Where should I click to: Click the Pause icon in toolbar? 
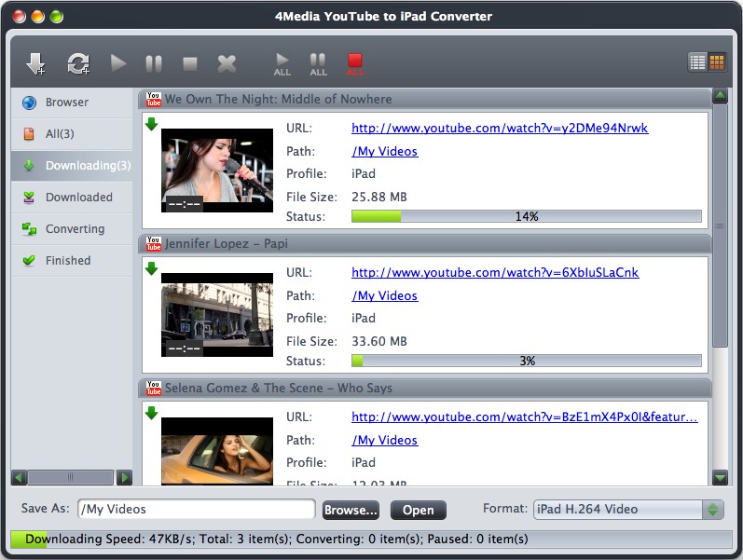click(x=154, y=63)
